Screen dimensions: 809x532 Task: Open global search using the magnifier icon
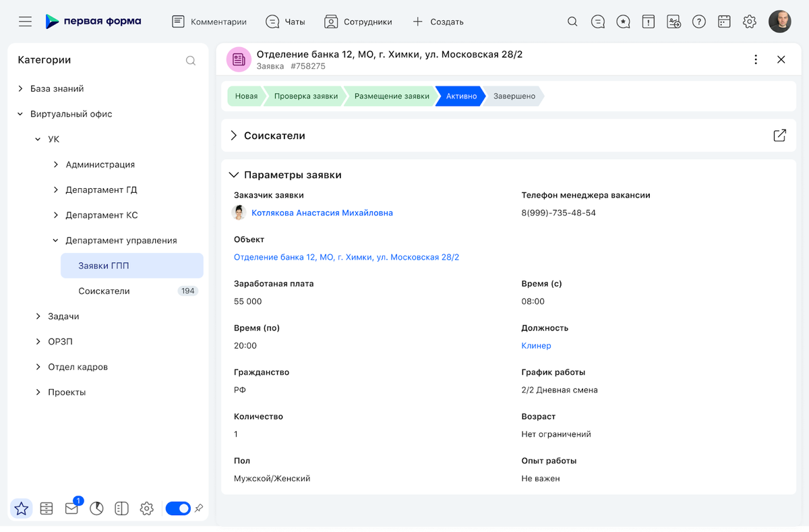572,21
